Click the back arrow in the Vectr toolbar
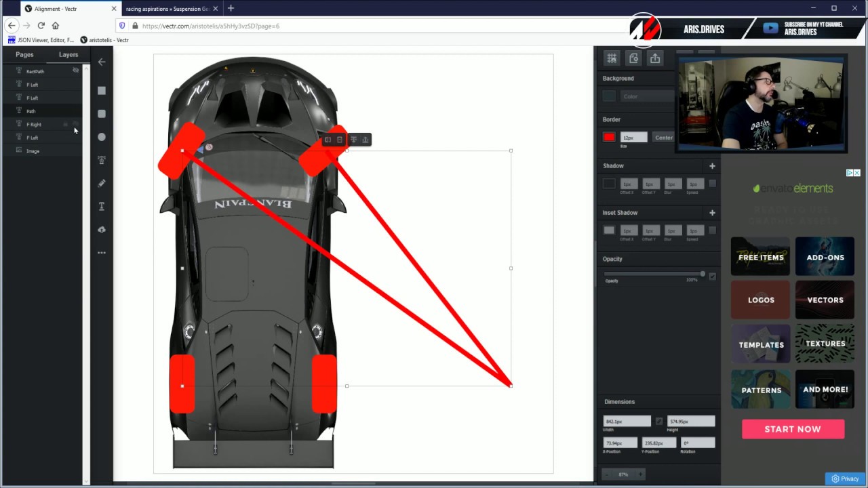The image size is (868, 488). point(102,62)
